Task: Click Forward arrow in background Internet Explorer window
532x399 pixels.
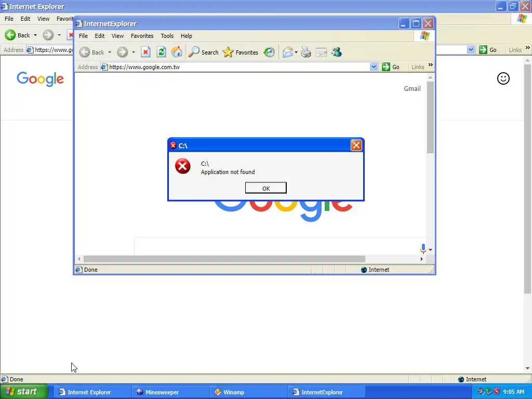Action: coord(48,35)
